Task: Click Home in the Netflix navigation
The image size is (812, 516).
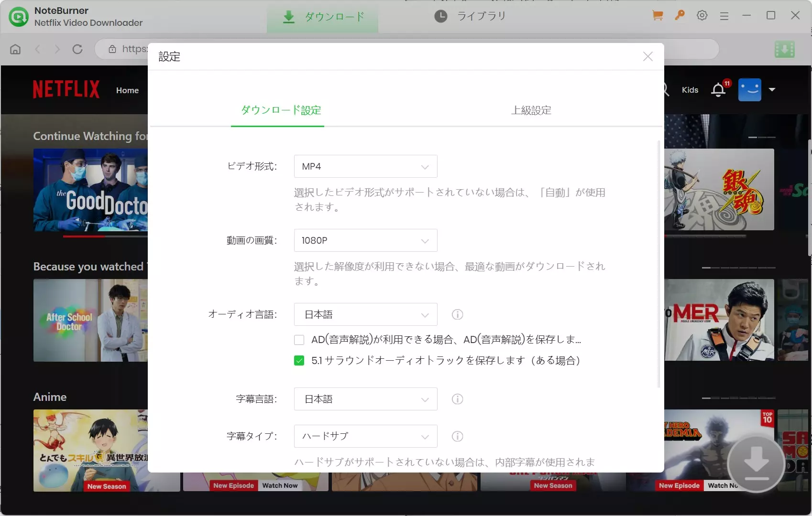Action: (127, 90)
